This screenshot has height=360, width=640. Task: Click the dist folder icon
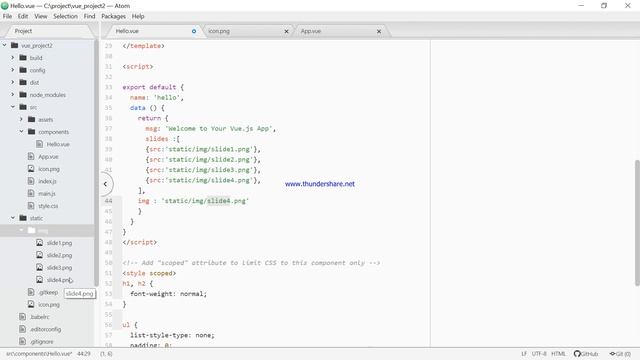click(x=23, y=82)
